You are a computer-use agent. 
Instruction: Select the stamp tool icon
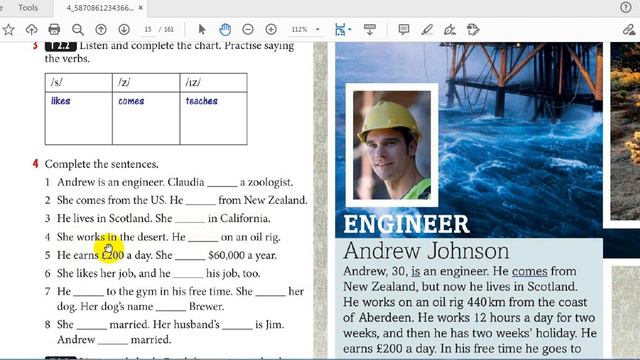pos(473,29)
